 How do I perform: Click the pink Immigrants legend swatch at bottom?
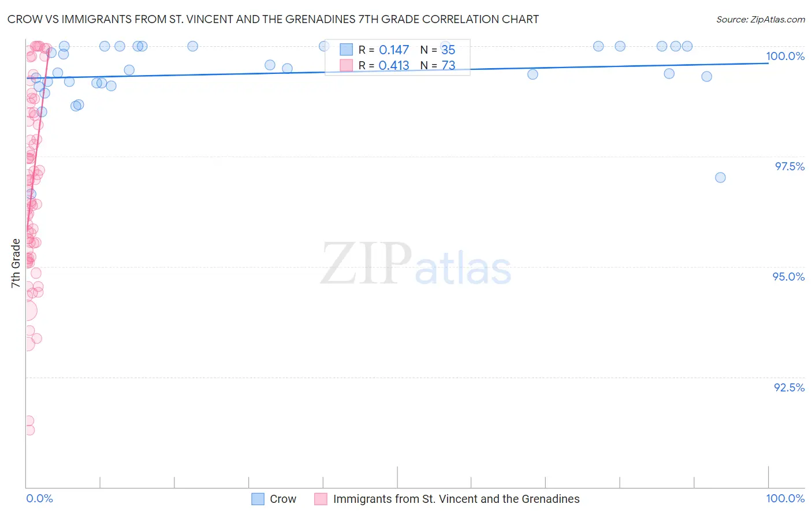[321, 499]
